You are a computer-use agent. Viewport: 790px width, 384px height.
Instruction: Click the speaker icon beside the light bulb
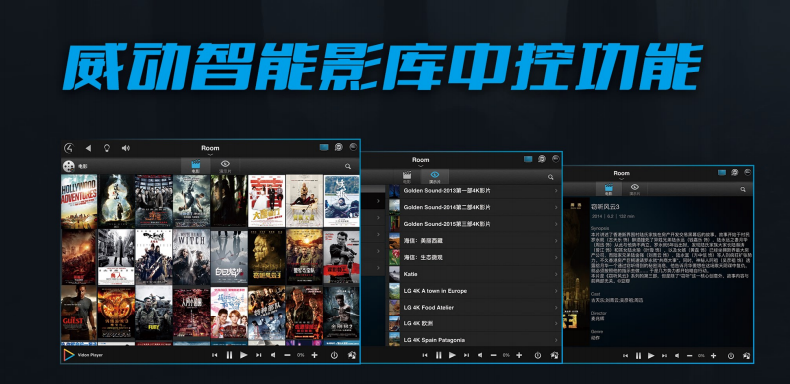(x=125, y=148)
